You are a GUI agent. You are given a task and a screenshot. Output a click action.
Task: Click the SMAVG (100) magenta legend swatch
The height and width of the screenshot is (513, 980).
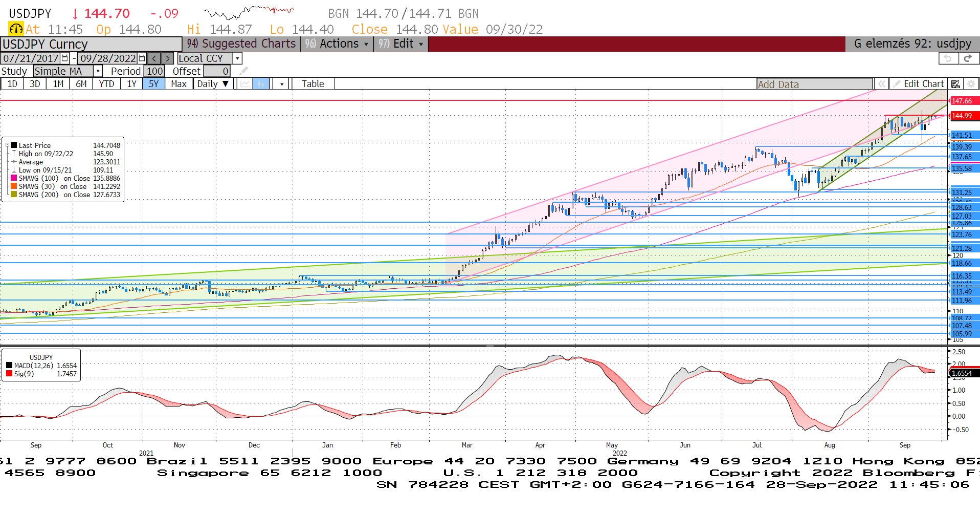point(14,178)
